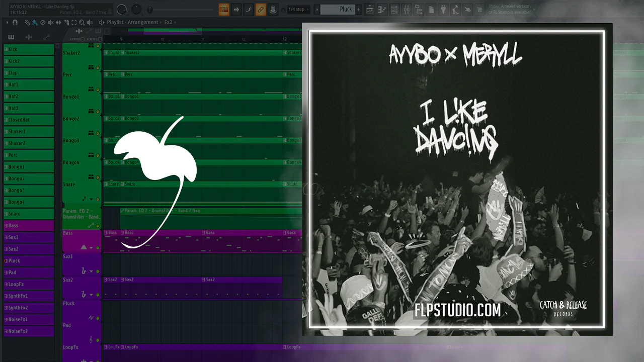Mute the Bongo3 track
644x362 pixels.
[98, 156]
